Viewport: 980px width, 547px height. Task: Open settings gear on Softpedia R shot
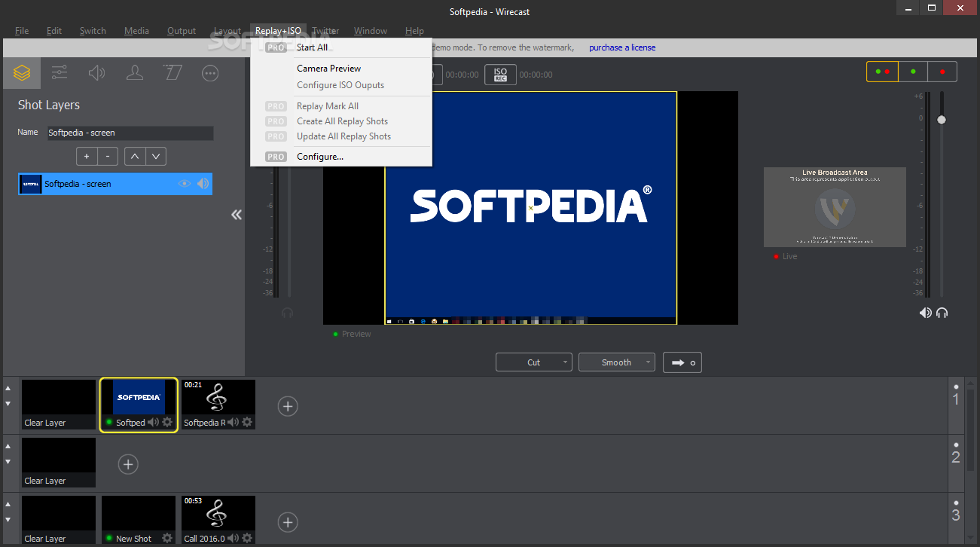click(x=247, y=423)
